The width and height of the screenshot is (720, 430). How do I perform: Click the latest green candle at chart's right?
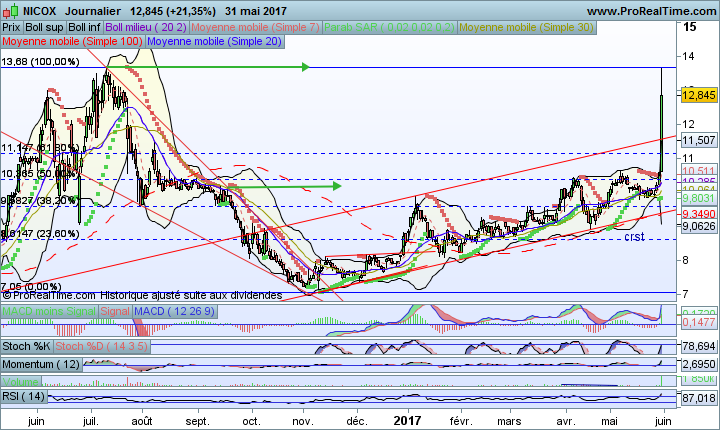click(661, 133)
